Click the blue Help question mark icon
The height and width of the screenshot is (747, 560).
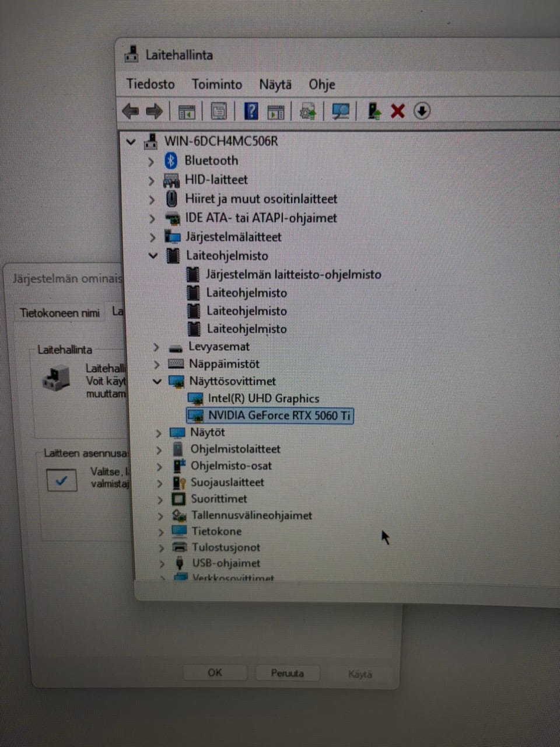[x=251, y=111]
